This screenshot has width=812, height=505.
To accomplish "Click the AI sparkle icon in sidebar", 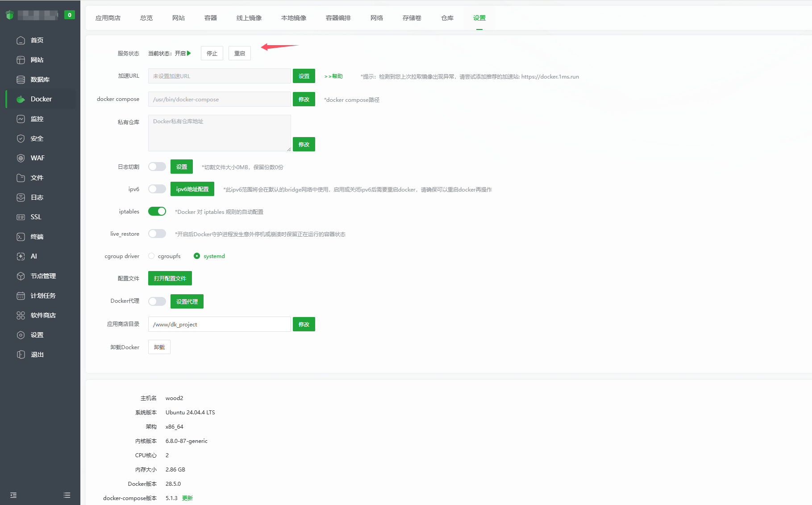I will coord(21,256).
